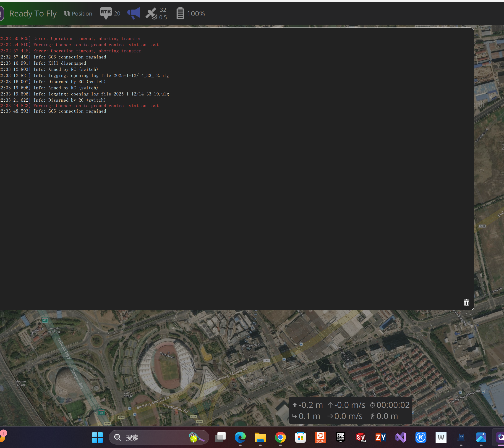Open Visual Studio from taskbar
Image resolution: width=504 pixels, height=448 pixels.
click(x=401, y=437)
